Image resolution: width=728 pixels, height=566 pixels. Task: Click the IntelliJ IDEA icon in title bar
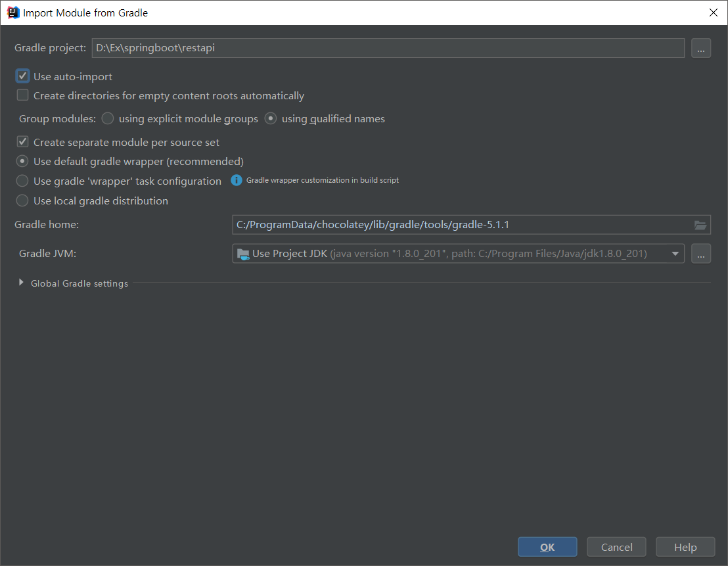(x=13, y=12)
